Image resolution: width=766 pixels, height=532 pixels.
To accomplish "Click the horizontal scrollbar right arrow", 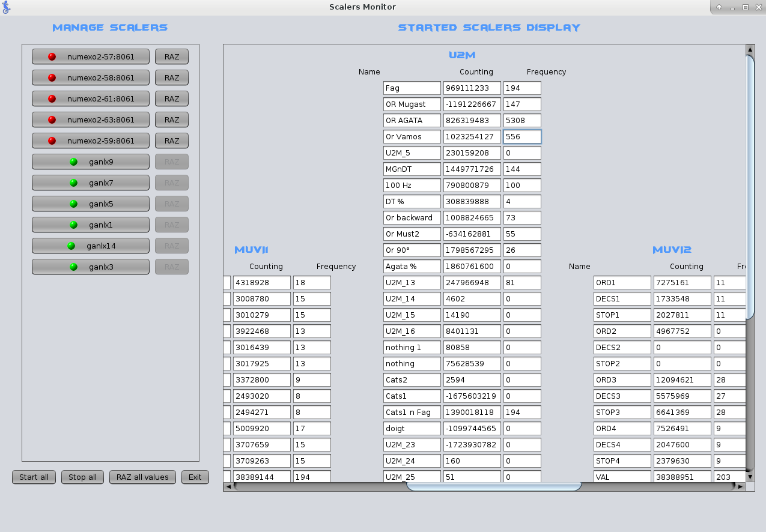I will click(x=741, y=486).
